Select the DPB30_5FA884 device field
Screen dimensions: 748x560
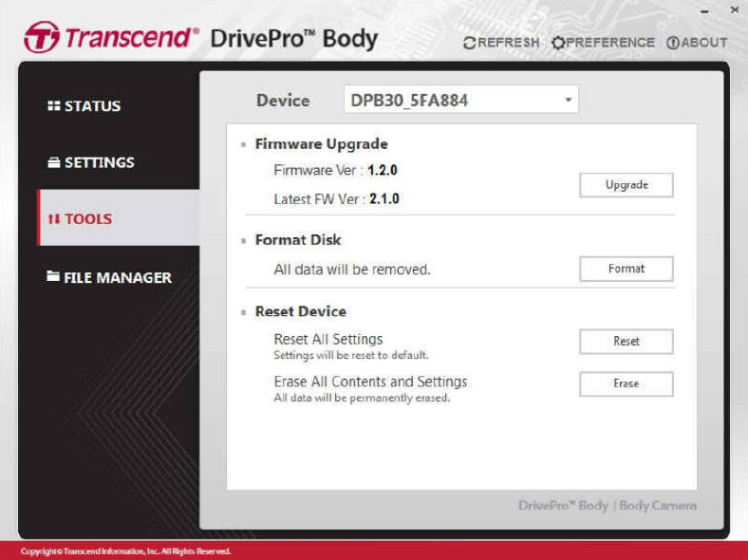(x=460, y=100)
